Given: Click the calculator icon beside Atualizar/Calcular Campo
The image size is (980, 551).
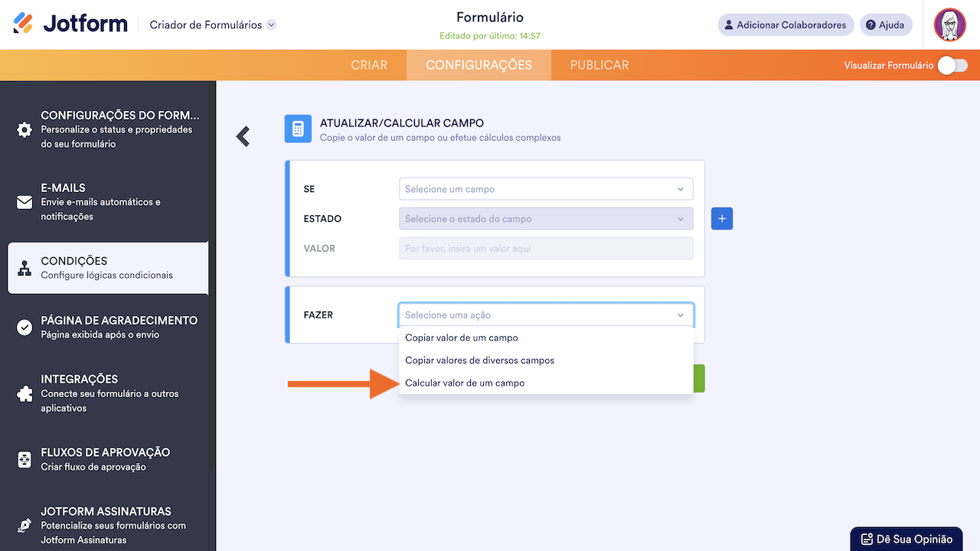Looking at the screenshot, I should point(298,129).
